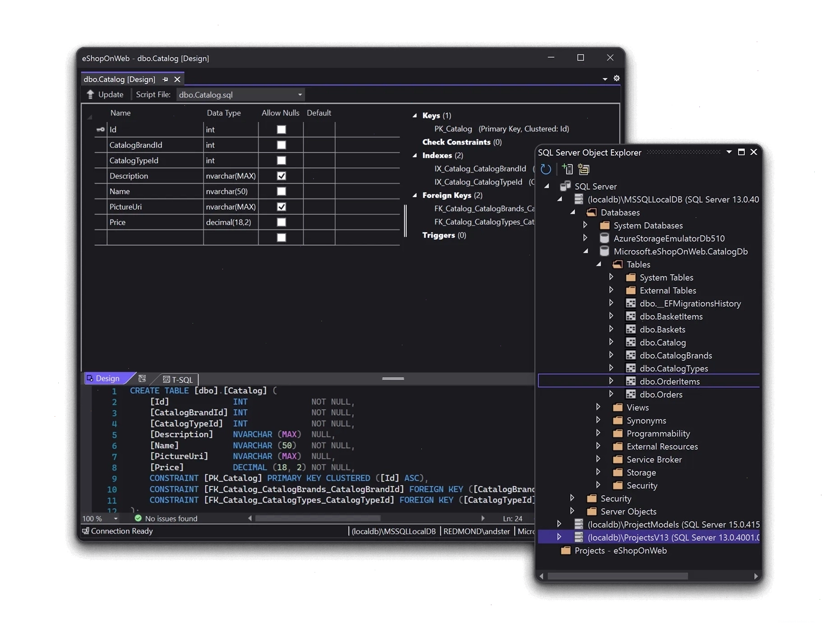Click the dbo.CatalogBrands table icon
The width and height of the screenshot is (840, 629).
click(630, 355)
